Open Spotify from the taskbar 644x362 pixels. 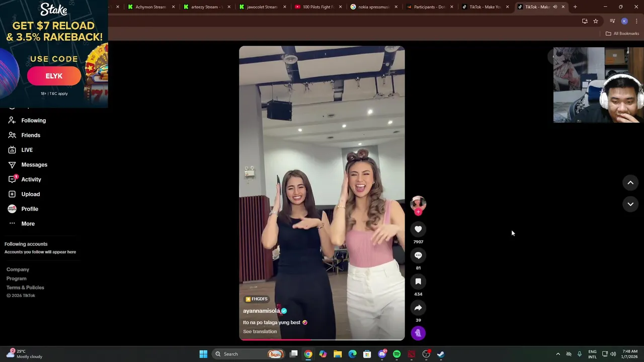396,354
